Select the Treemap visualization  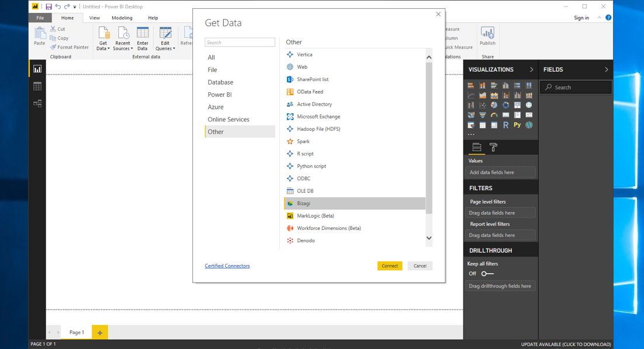pos(517,105)
